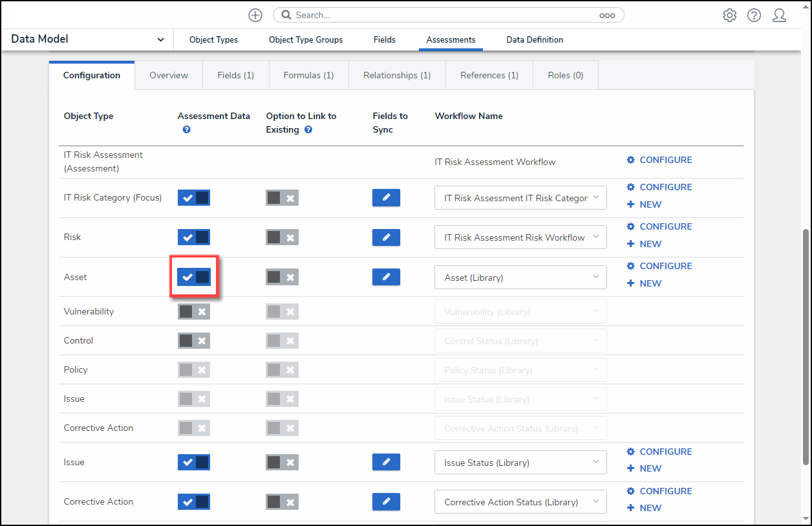Expand IT Risk Assessment Risk Workflow dropdown
Viewport: 812px width, 526px height.
[x=520, y=237]
